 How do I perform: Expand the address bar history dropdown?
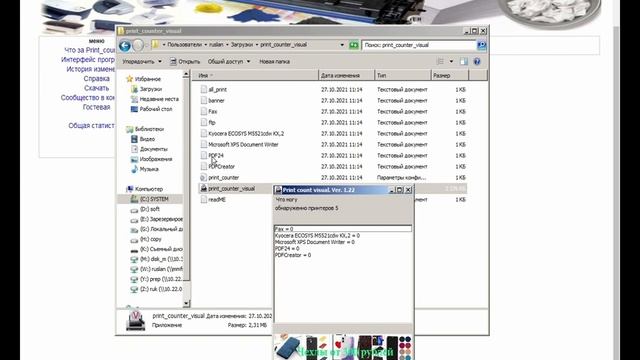click(342, 45)
